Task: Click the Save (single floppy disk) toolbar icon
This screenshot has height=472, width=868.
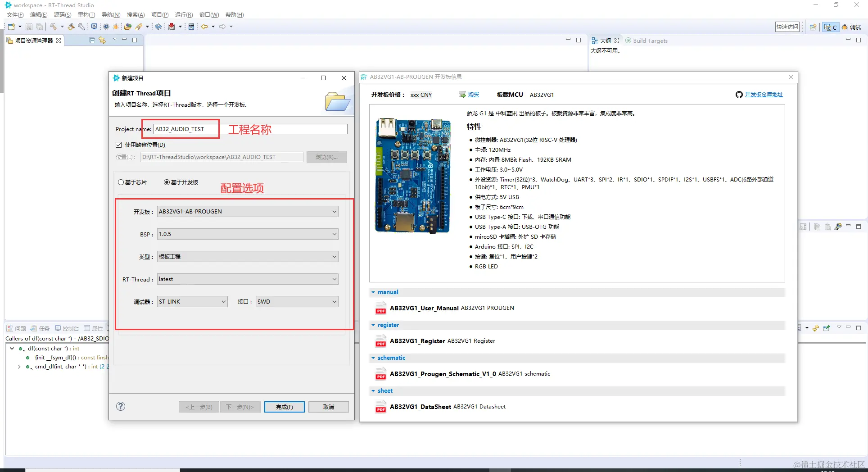Action: pyautogui.click(x=29, y=27)
